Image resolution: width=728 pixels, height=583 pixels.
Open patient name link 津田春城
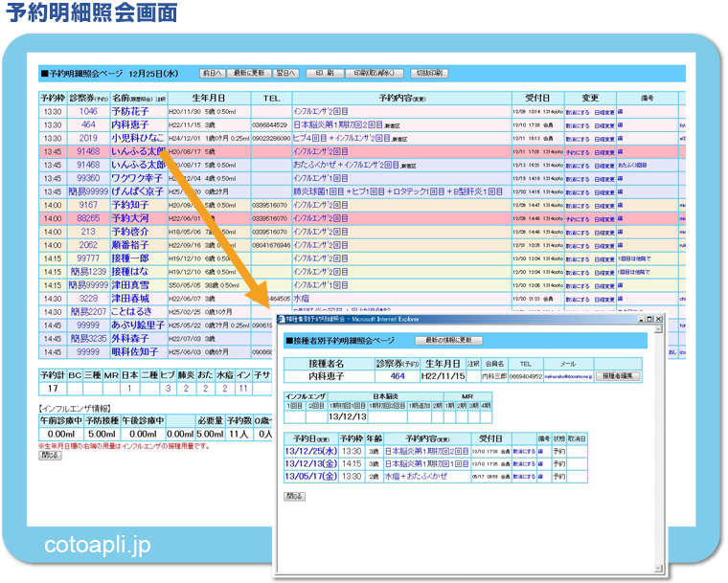click(x=130, y=299)
